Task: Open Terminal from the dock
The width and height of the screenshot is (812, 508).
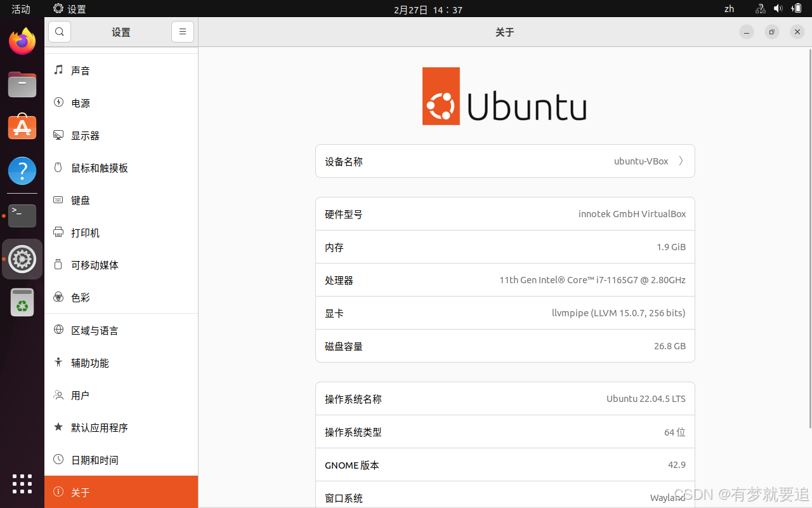Action: pyautogui.click(x=22, y=215)
